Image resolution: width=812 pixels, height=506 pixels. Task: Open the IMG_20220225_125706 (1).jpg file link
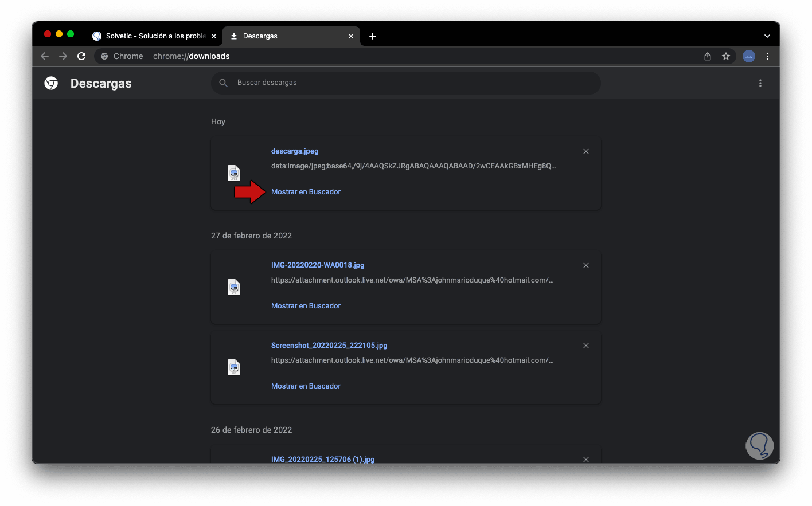[x=323, y=460]
